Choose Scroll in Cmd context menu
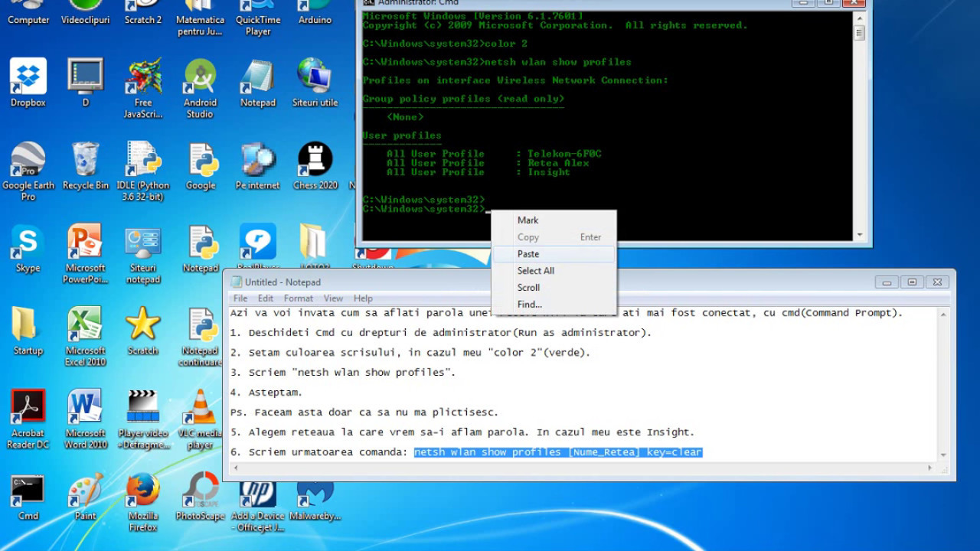980x551 pixels. [x=553, y=288]
